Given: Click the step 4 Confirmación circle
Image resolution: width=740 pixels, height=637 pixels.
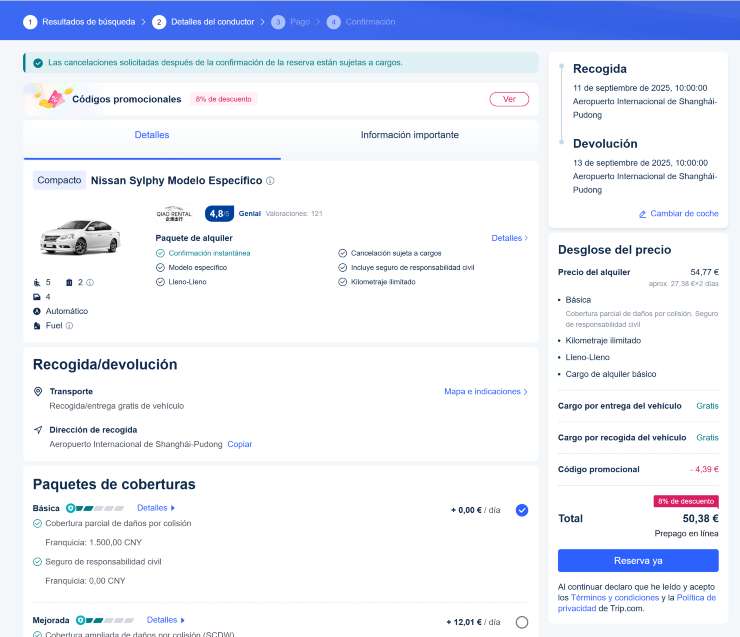Looking at the screenshot, I should [333, 22].
